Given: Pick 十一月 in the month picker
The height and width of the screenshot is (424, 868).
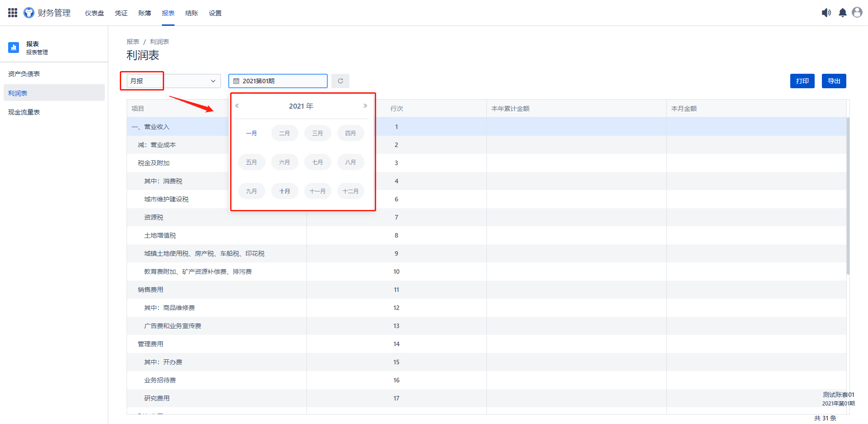Looking at the screenshot, I should [317, 191].
